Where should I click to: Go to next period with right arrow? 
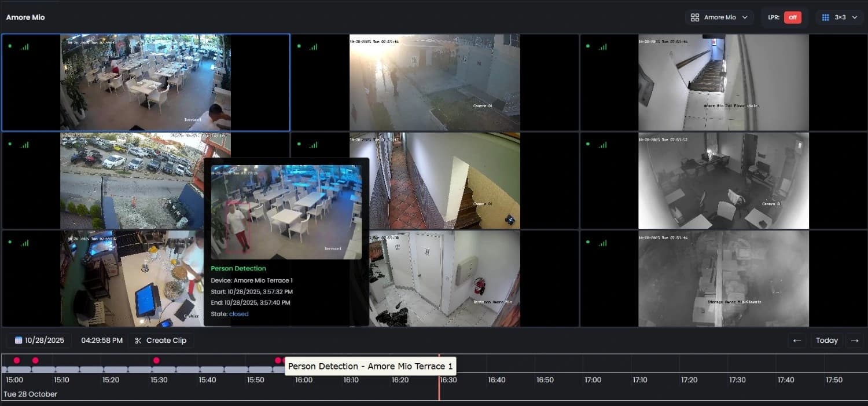[x=855, y=341]
